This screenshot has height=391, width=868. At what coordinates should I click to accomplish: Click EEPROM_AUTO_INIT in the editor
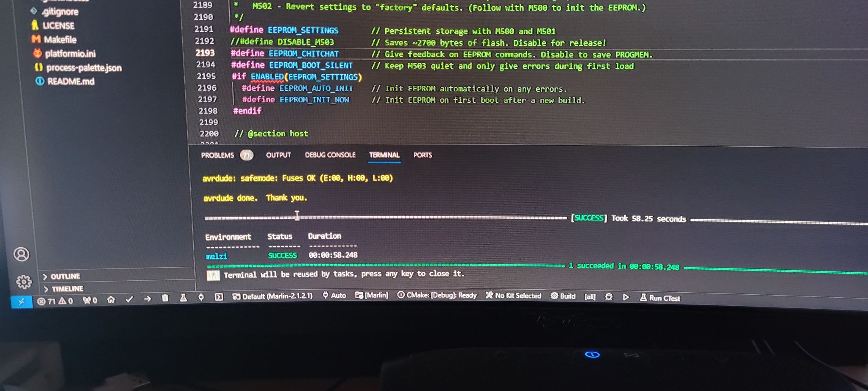316,88
